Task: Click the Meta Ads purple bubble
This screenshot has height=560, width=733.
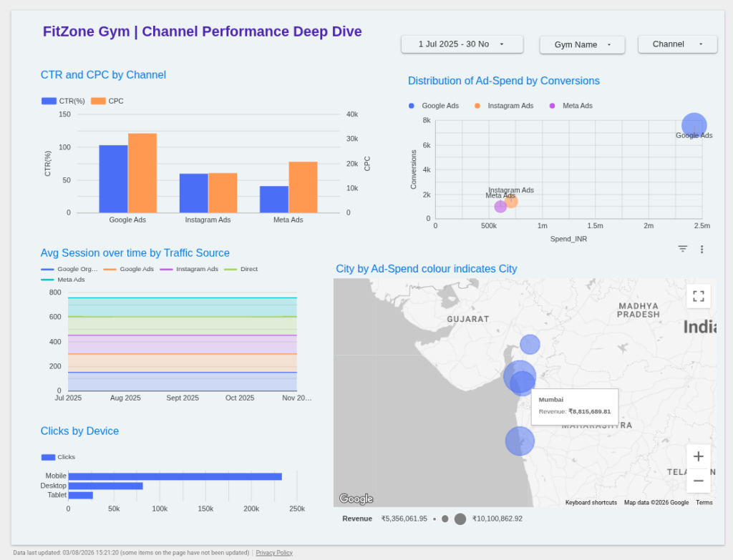Action: pos(500,207)
